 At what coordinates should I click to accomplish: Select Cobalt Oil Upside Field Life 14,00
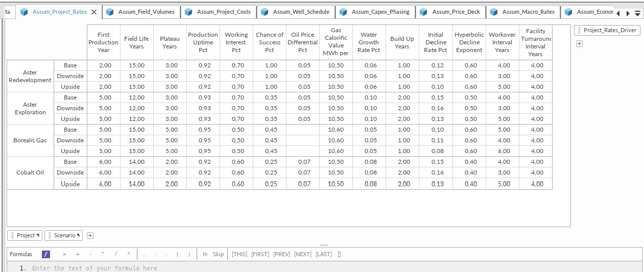coord(137,184)
